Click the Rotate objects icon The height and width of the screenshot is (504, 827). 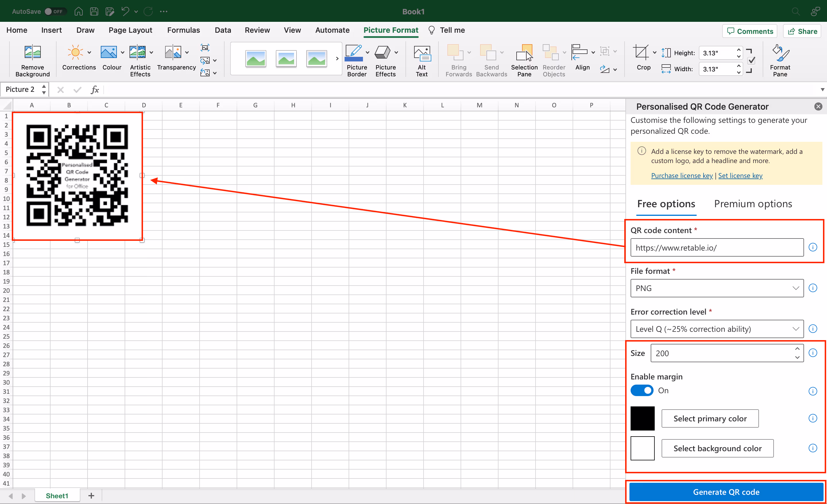[x=604, y=69]
